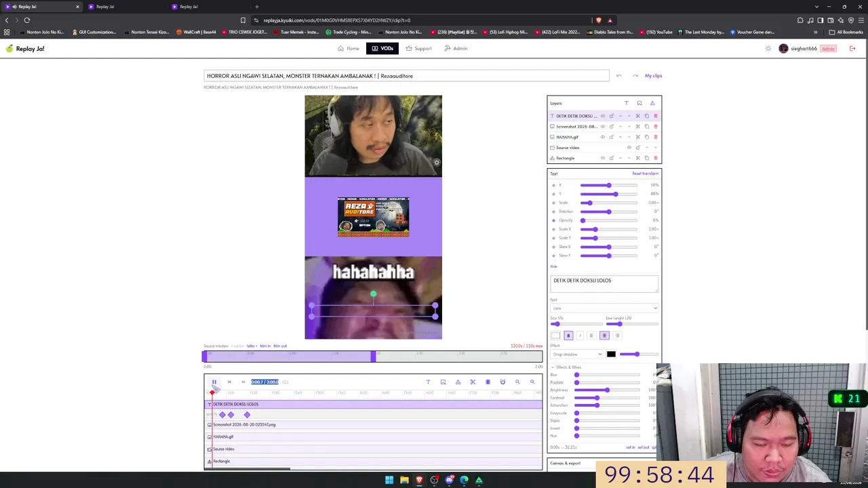The width and height of the screenshot is (868, 488).
Task: Add a shape layer from Layers header
Action: (x=652, y=103)
